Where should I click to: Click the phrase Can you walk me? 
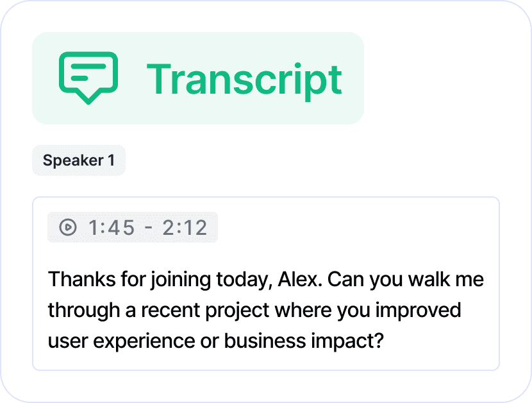click(x=406, y=280)
